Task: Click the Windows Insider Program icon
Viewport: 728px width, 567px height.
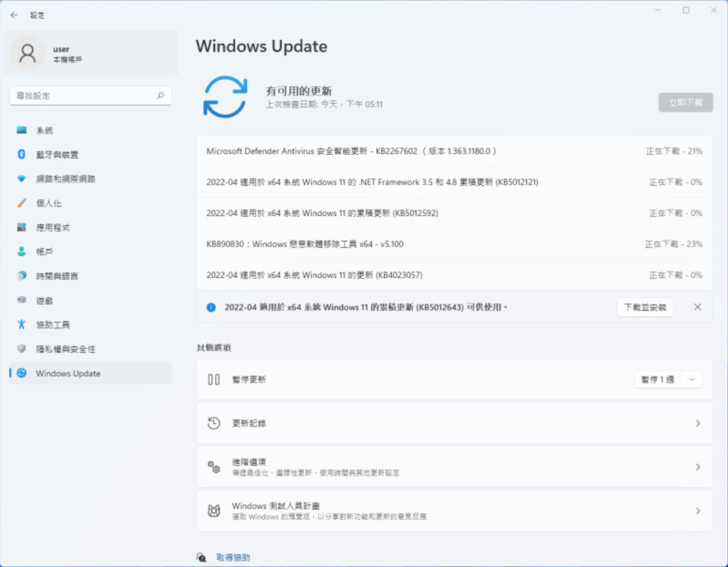Action: click(214, 511)
